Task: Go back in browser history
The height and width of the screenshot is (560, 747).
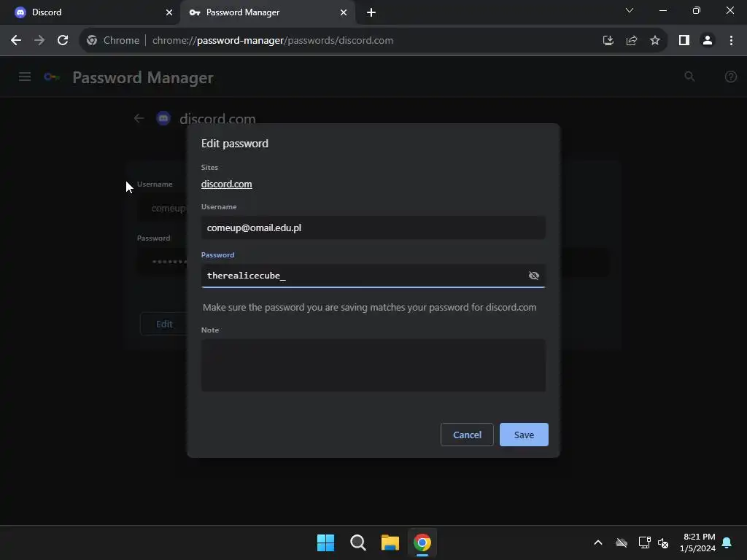Action: [x=16, y=41]
